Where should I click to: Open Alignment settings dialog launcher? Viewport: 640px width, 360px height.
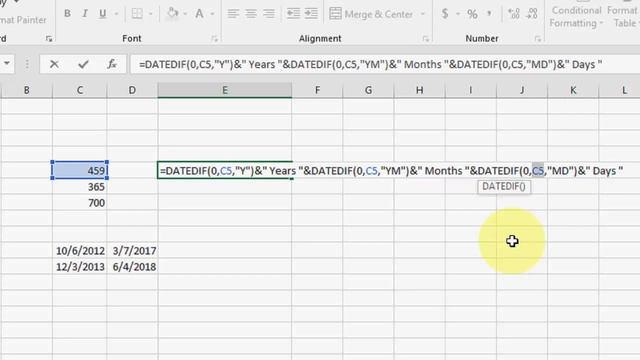coord(426,39)
